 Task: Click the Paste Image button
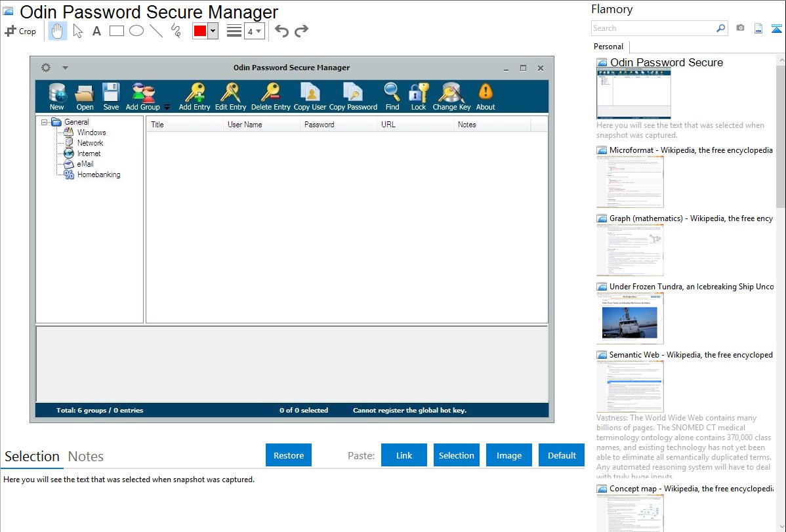coord(508,455)
